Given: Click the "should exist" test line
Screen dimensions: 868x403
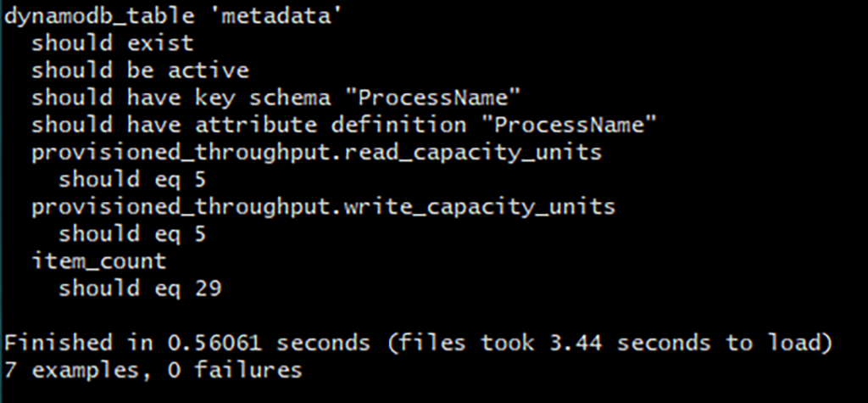Looking at the screenshot, I should (113, 42).
